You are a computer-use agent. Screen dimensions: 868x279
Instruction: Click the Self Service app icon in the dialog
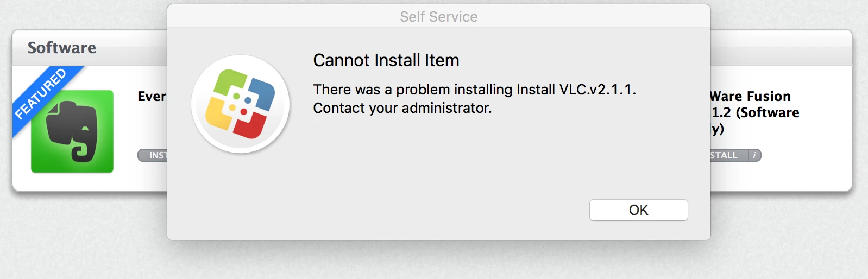point(240,104)
